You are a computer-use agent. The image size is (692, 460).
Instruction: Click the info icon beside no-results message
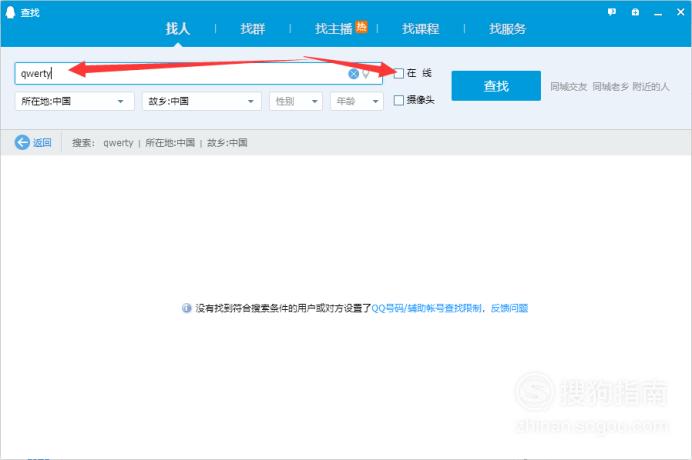coord(186,308)
